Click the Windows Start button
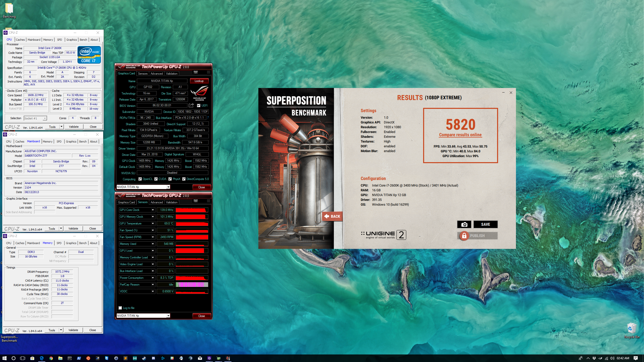The height and width of the screenshot is (362, 644). pyautogui.click(x=4, y=358)
